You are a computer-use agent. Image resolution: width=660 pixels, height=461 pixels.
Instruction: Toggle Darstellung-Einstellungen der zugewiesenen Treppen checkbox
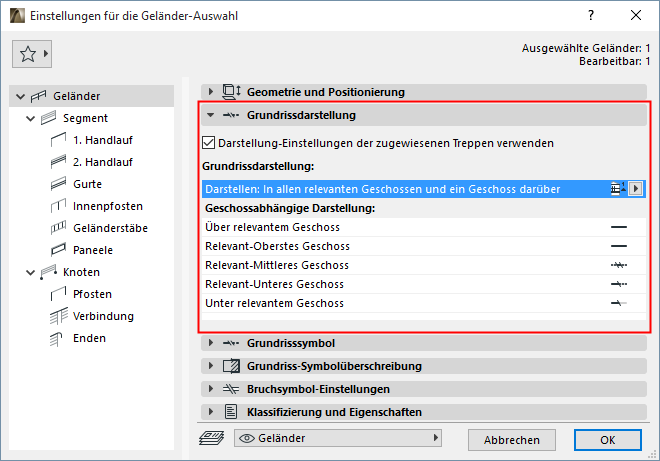coord(209,143)
